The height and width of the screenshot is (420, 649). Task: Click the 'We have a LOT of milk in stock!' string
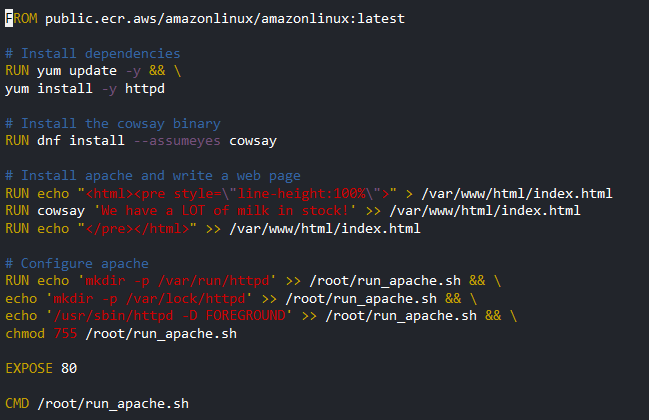[225, 211]
